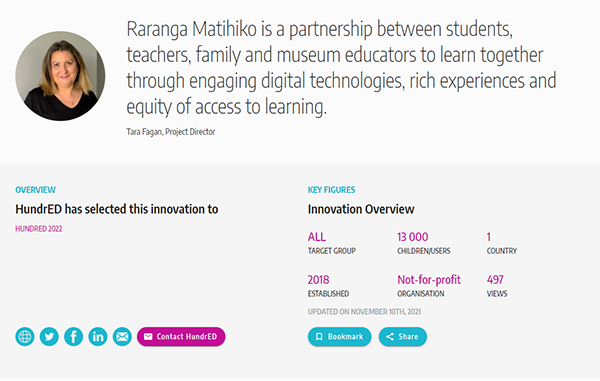This screenshot has width=600, height=381.
Task: Visit the Facebook page icon
Action: tap(73, 337)
